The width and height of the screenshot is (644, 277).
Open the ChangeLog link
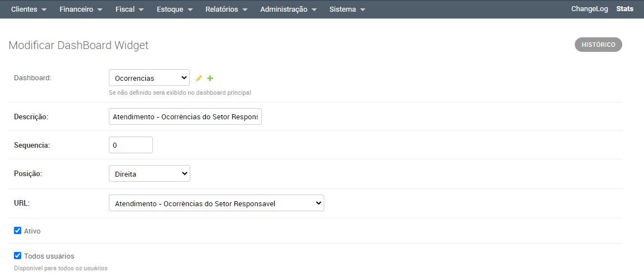click(589, 9)
